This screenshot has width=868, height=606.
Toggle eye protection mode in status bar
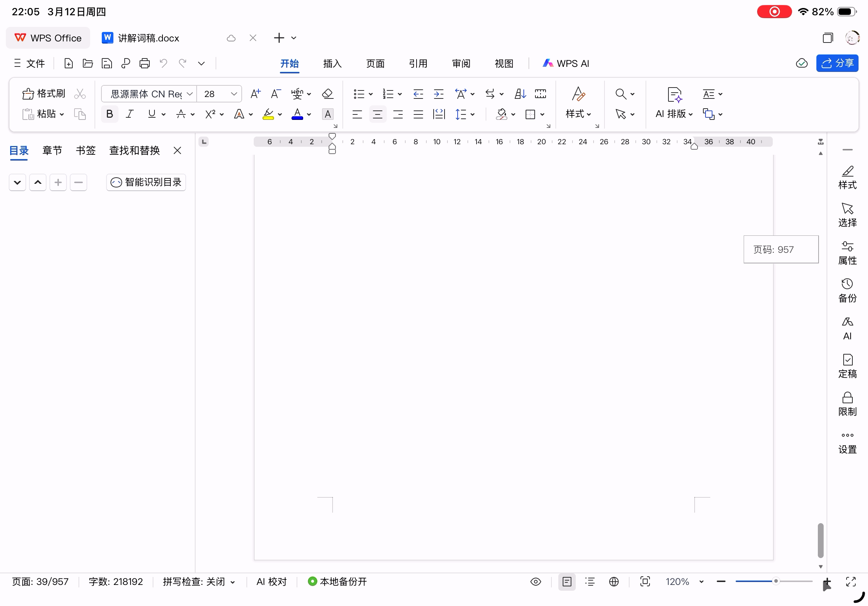[536, 581]
